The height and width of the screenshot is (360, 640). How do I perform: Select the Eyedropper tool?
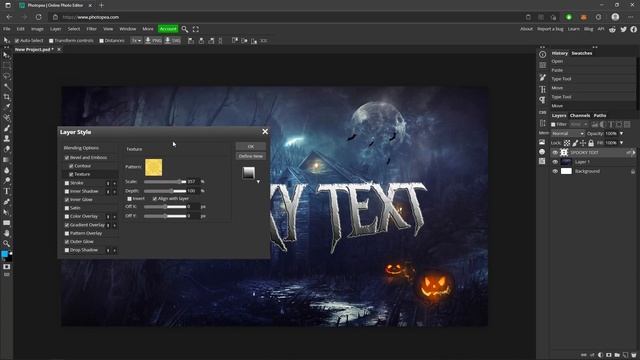pos(7,107)
